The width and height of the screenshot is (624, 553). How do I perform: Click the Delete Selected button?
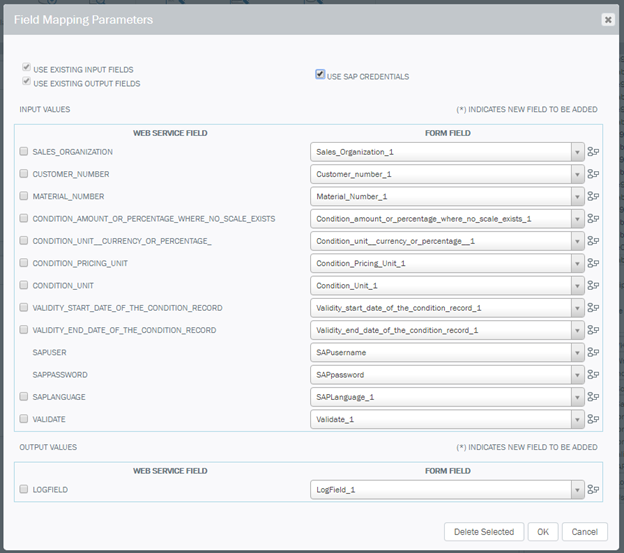(484, 532)
